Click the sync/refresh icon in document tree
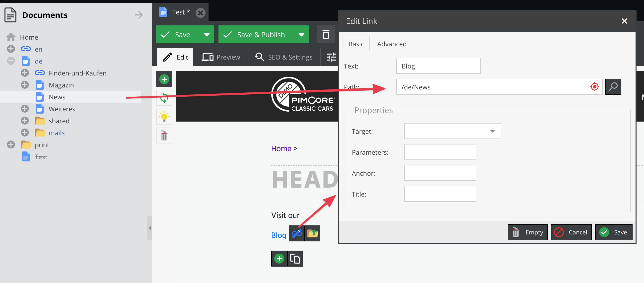 pos(164,97)
